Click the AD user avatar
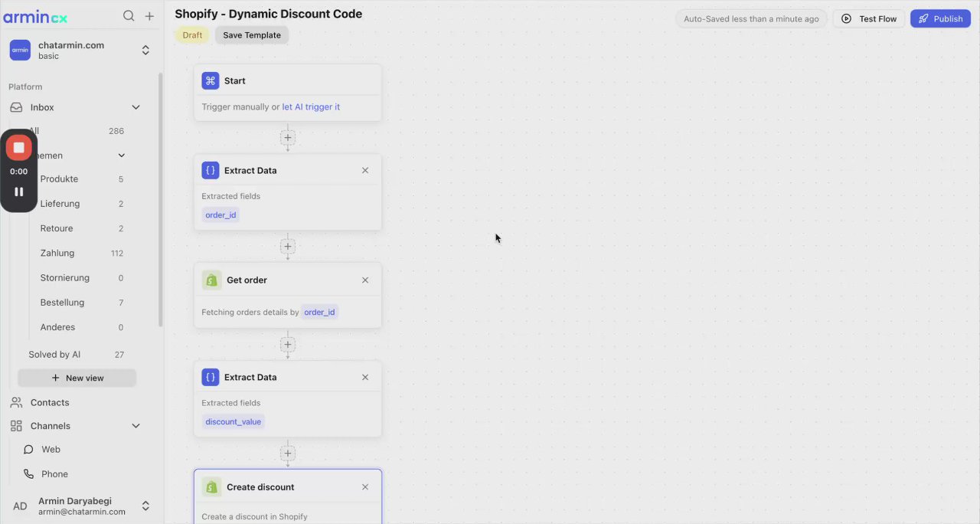980x524 pixels. point(20,506)
